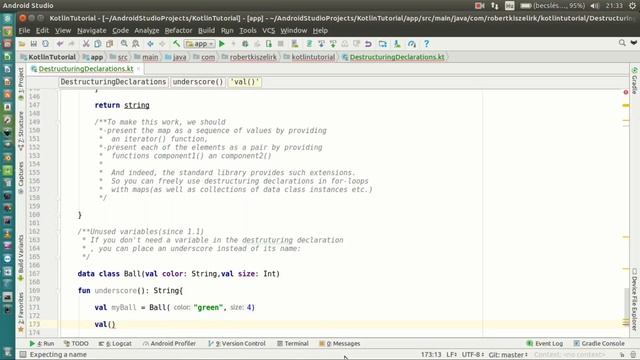Toggle the Structure tool window

pos(21,131)
